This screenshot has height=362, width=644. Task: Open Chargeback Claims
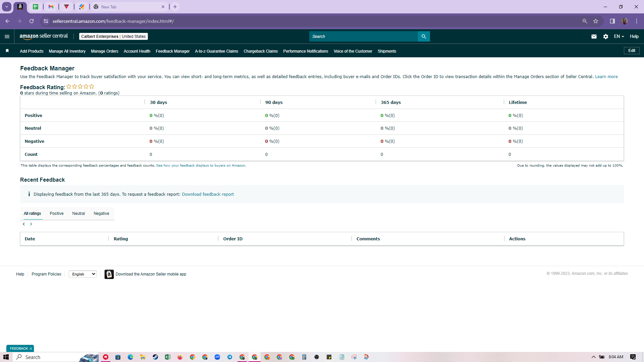pyautogui.click(x=261, y=51)
